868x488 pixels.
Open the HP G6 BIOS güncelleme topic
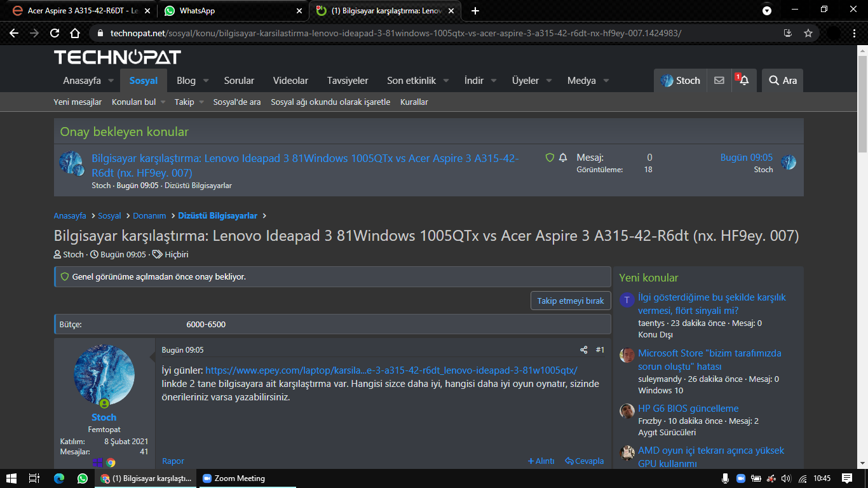pyautogui.click(x=688, y=408)
